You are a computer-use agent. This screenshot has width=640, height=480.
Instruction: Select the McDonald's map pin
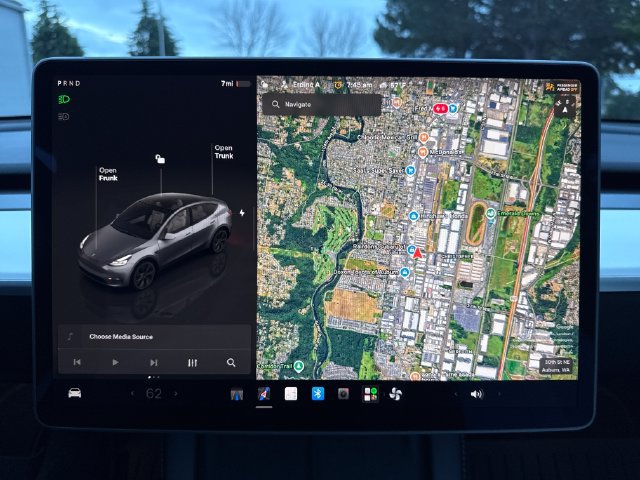(423, 153)
